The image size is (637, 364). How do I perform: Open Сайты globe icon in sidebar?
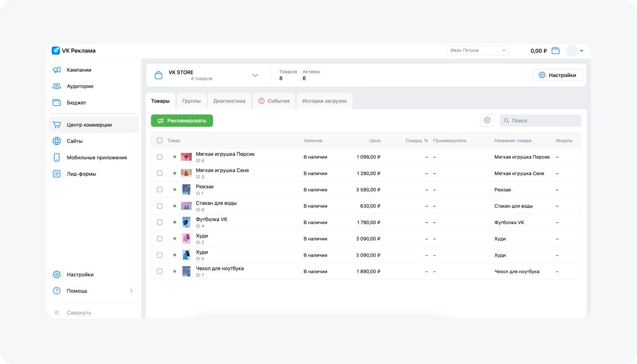57,141
